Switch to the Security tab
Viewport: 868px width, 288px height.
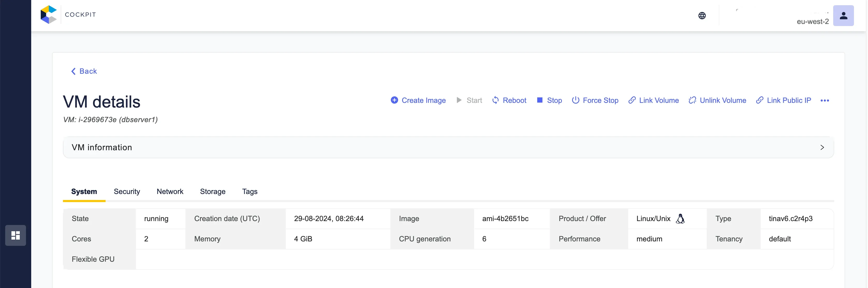tap(127, 192)
